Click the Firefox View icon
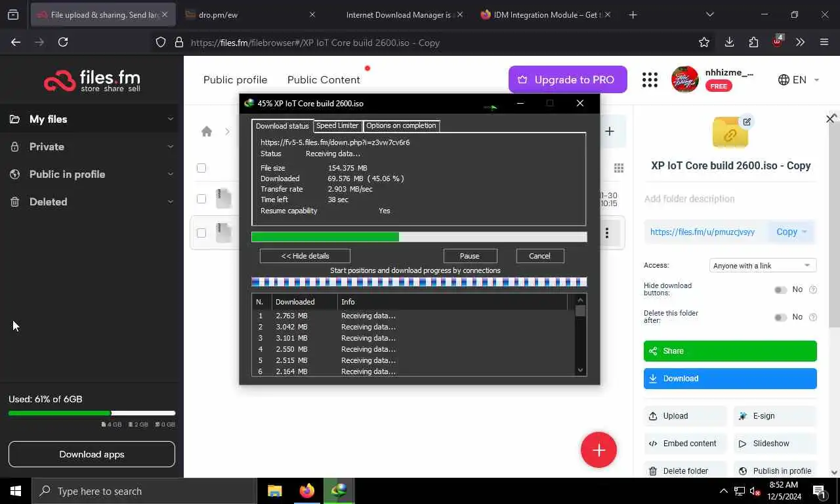This screenshot has width=840, height=504. pyautogui.click(x=13, y=14)
